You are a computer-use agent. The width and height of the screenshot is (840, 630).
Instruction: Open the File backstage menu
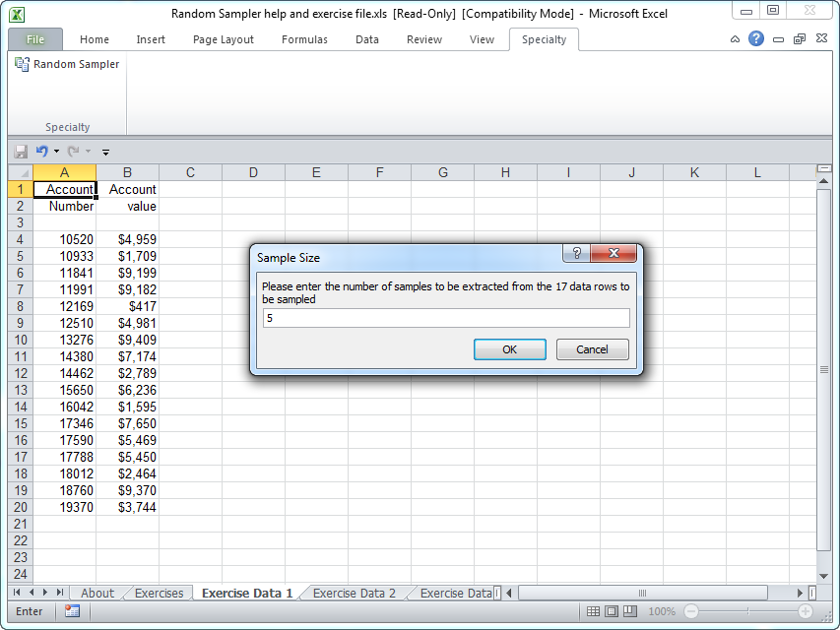click(35, 39)
